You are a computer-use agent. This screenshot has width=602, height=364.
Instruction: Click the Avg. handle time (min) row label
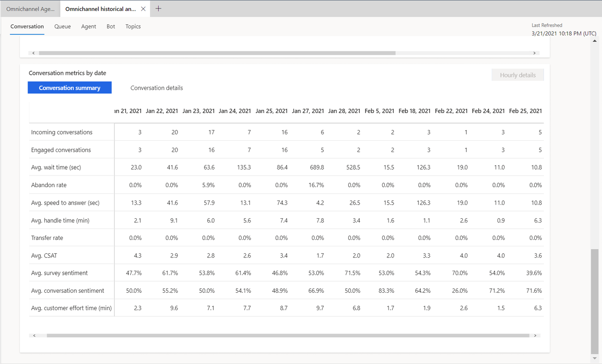60,221
